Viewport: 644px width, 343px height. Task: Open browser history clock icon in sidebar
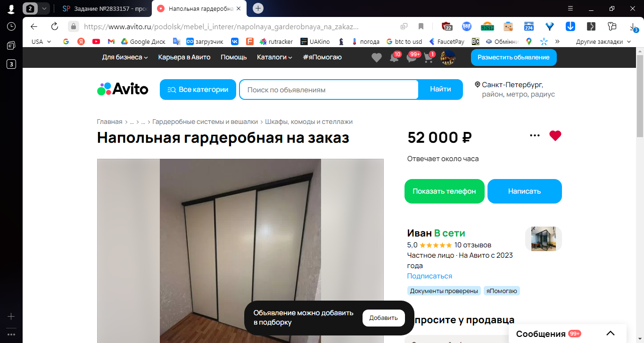[x=11, y=27]
